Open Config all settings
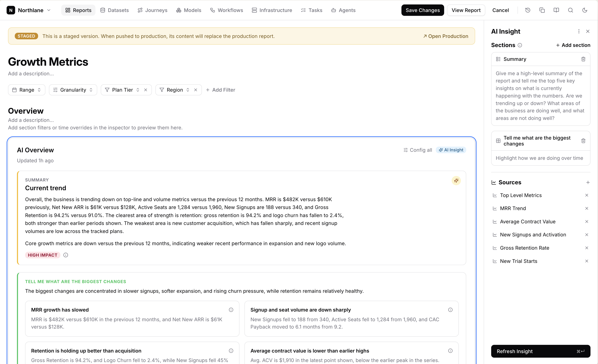The image size is (598, 364). (x=418, y=150)
